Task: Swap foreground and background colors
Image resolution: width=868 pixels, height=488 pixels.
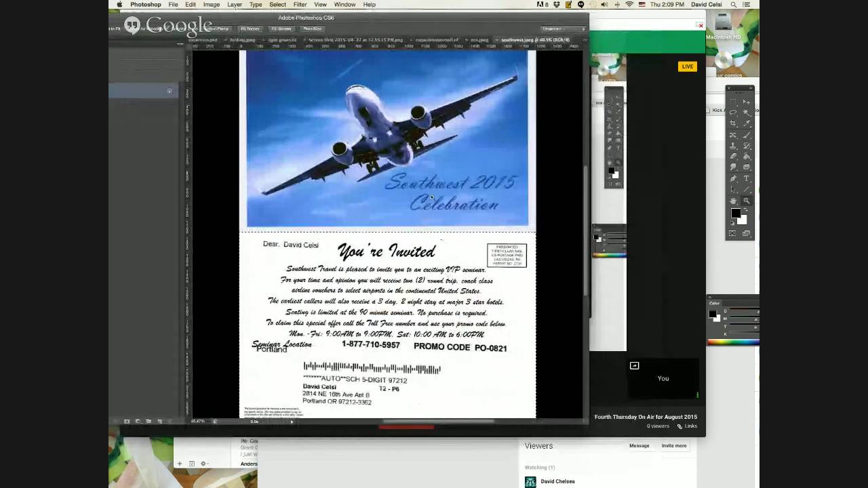Action: (x=745, y=210)
